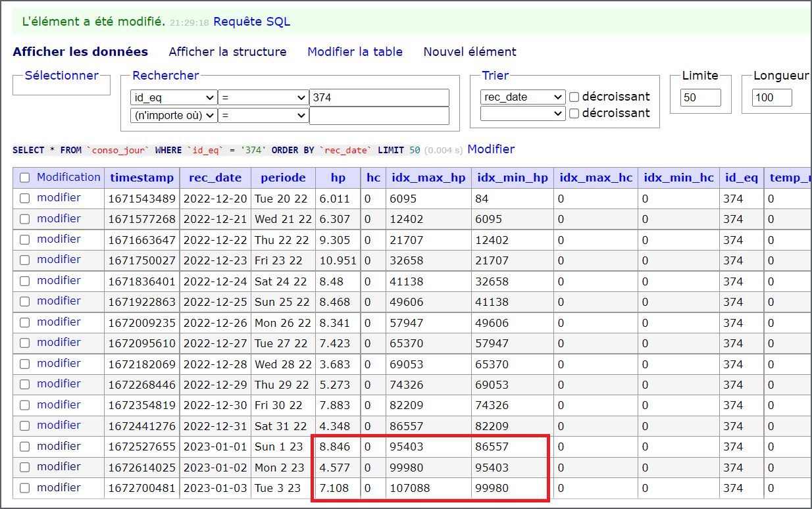The width and height of the screenshot is (812, 509).
Task: Sort by the idx_max_hp column header
Action: click(428, 178)
